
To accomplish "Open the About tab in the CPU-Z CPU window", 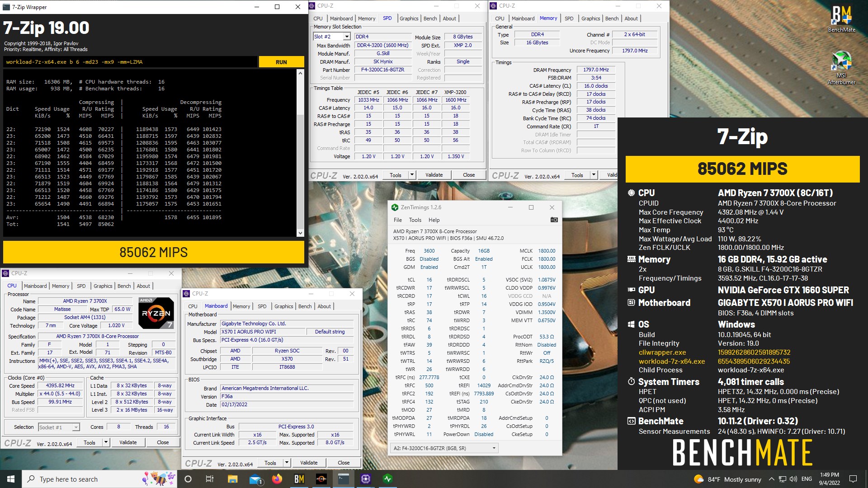I will (x=143, y=286).
